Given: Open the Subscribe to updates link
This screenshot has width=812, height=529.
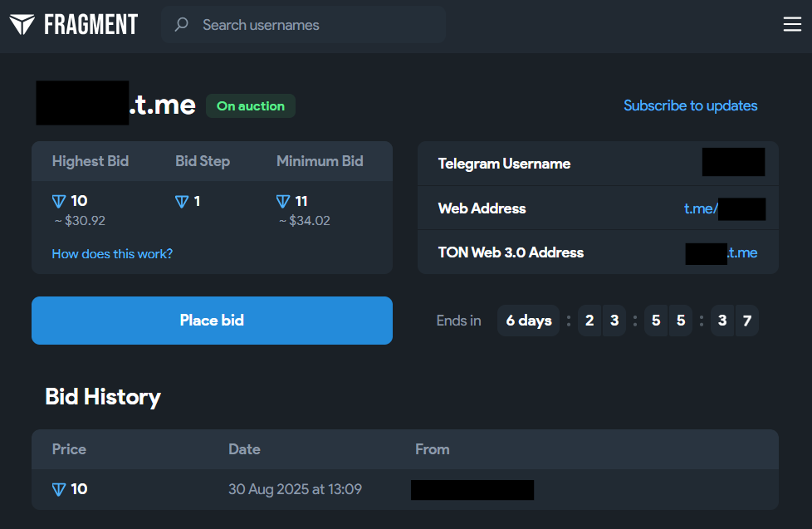Looking at the screenshot, I should pos(690,105).
